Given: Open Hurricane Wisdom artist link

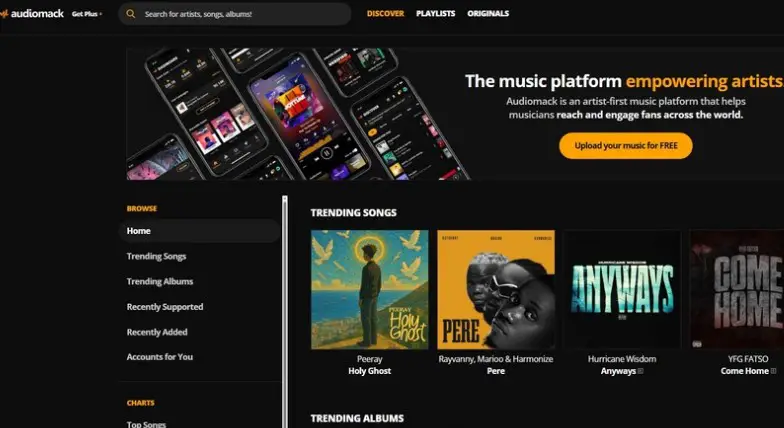Looking at the screenshot, I should point(622,359).
